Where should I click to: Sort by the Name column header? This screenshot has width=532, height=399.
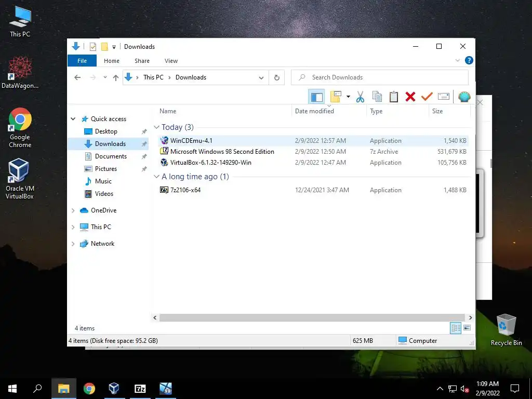[168, 111]
